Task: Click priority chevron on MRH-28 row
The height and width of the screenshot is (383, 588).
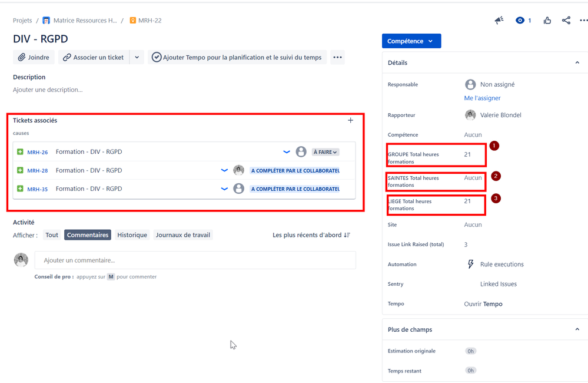Action: (224, 170)
